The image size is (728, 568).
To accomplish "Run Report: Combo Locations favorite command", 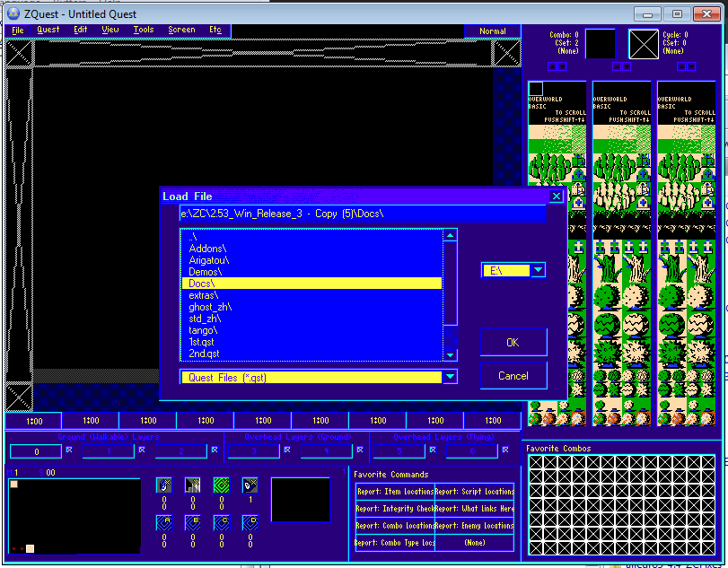I will tap(395, 526).
